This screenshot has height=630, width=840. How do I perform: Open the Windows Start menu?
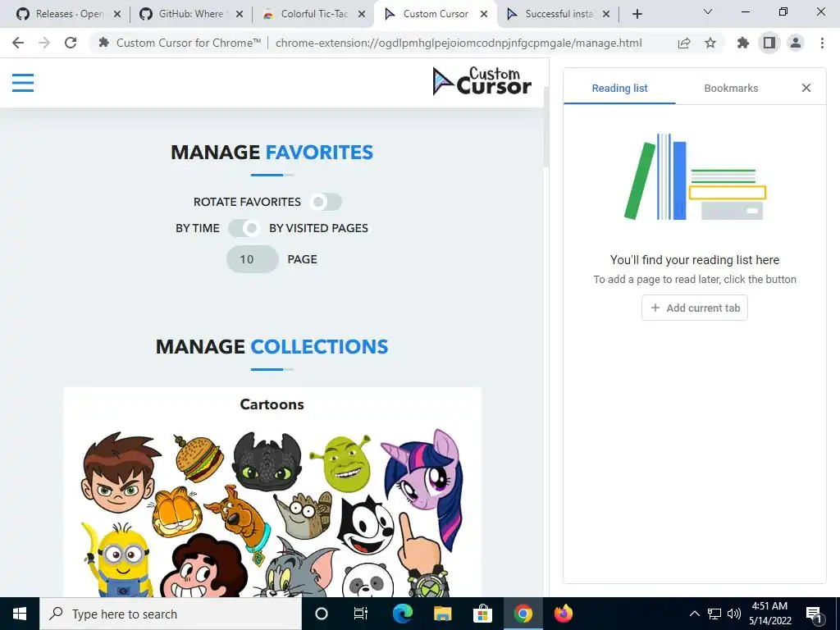click(x=20, y=614)
